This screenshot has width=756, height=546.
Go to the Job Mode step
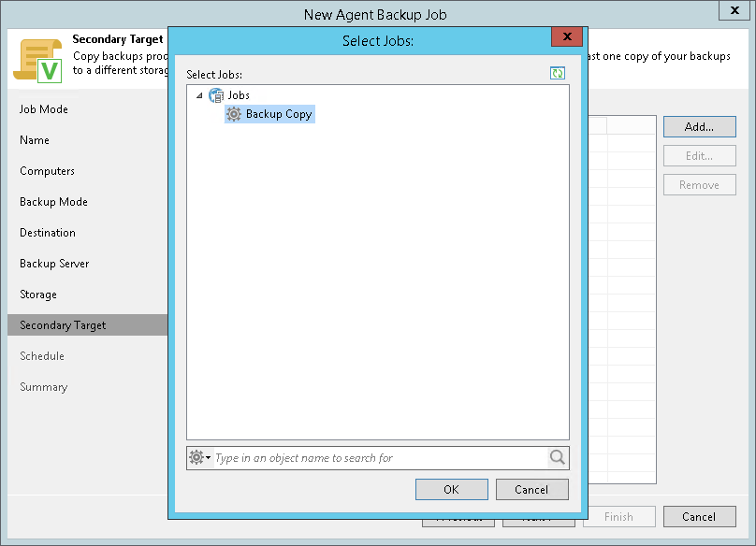(44, 109)
